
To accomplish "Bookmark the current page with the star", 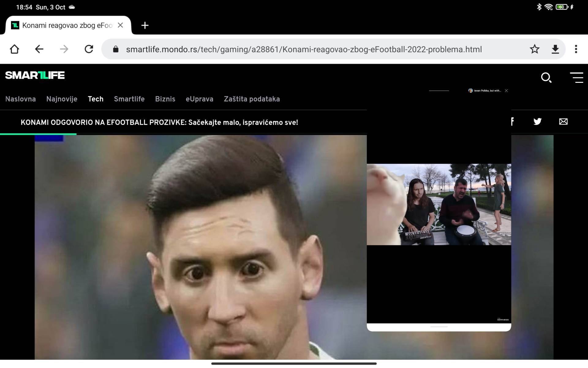I will pos(535,49).
